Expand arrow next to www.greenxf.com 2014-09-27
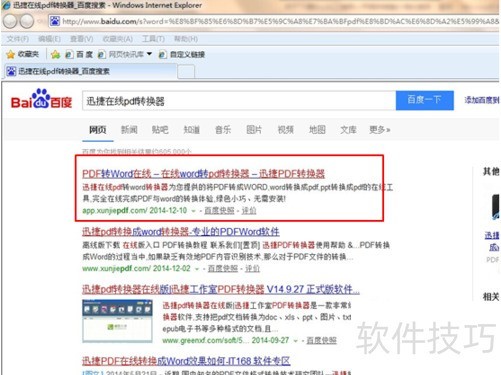The height and width of the screenshot is (375, 501). tap(295, 341)
